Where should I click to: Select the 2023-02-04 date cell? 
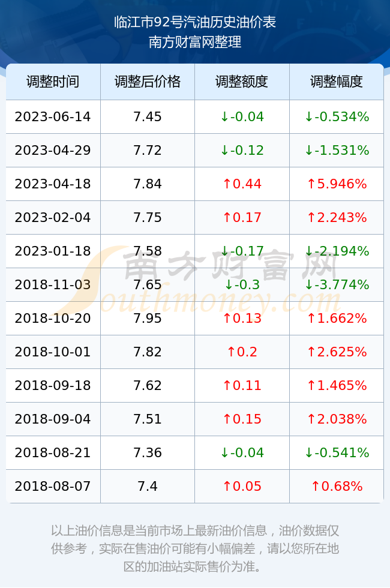(x=53, y=217)
